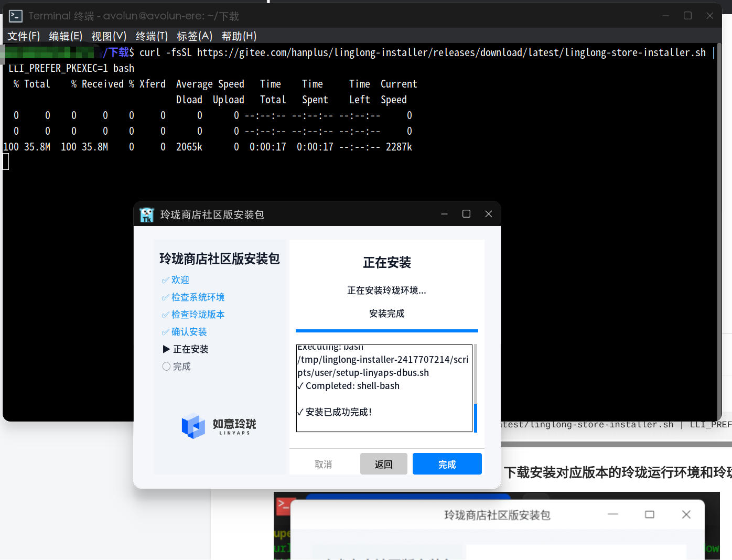Screen dimensions: 732x560
Task: Click the '正在安装' heading in the installer
Action: (x=387, y=263)
